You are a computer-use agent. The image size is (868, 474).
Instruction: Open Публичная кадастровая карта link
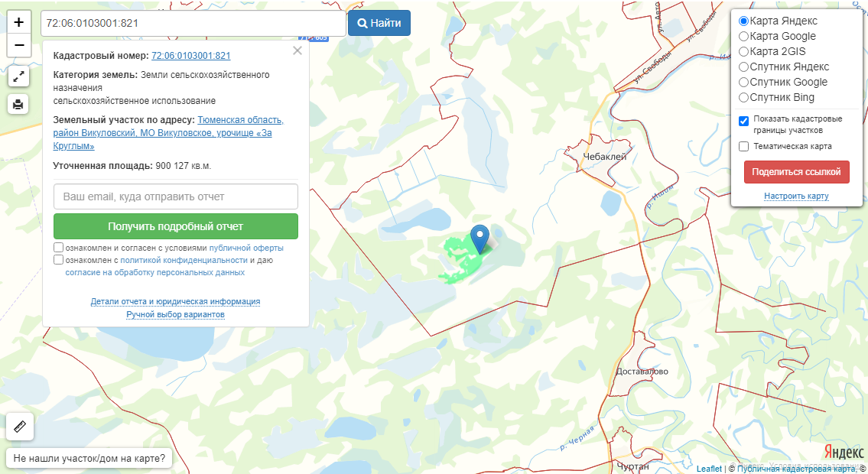pyautogui.click(x=796, y=469)
